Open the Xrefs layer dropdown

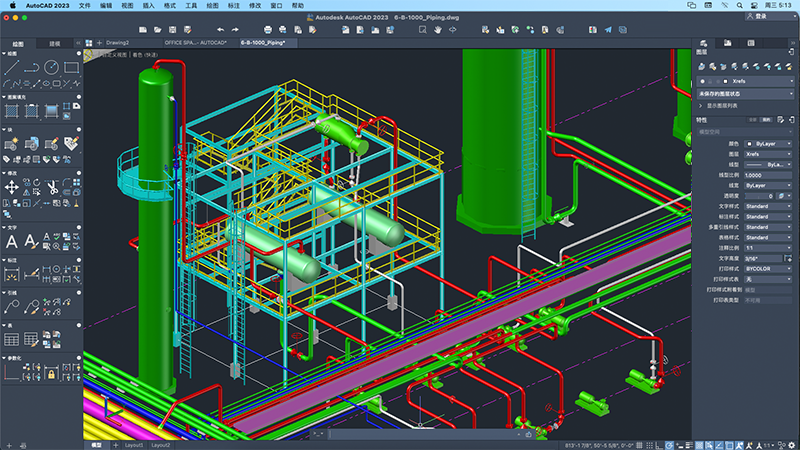(760, 79)
